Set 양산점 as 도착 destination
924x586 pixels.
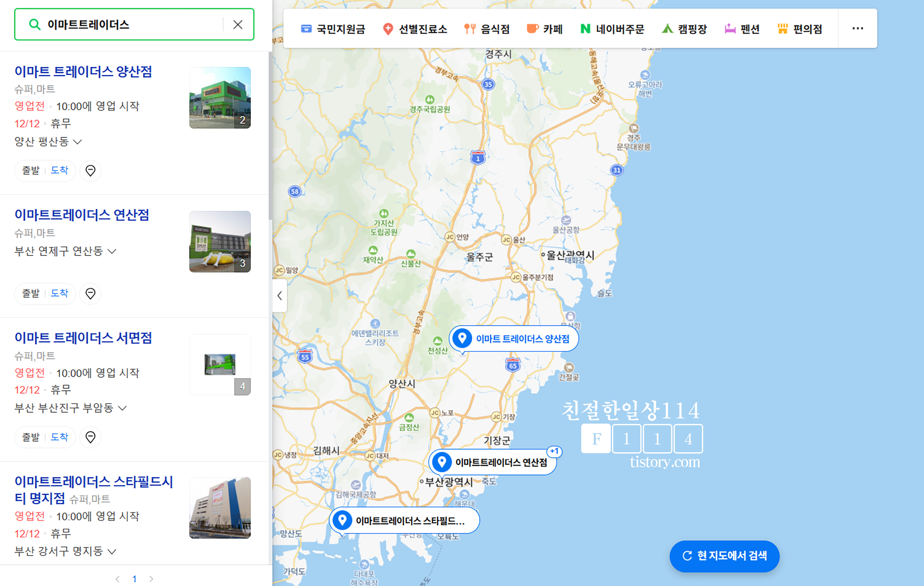(59, 170)
